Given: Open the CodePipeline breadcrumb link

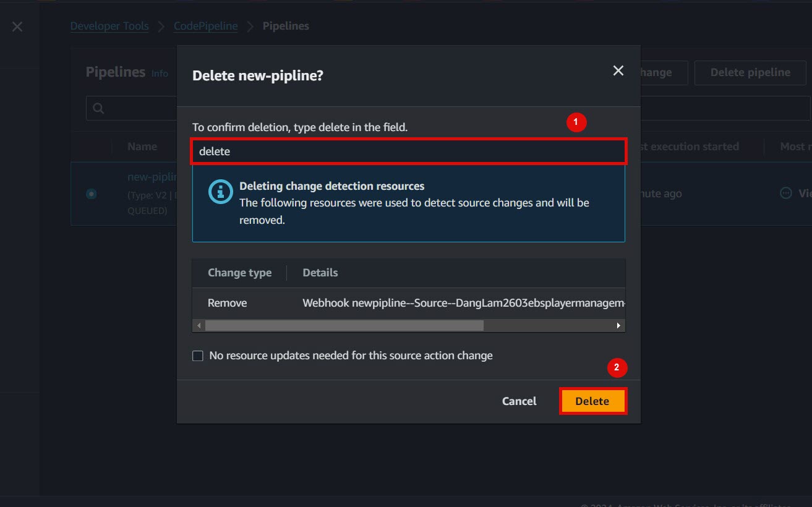Looking at the screenshot, I should (205, 26).
